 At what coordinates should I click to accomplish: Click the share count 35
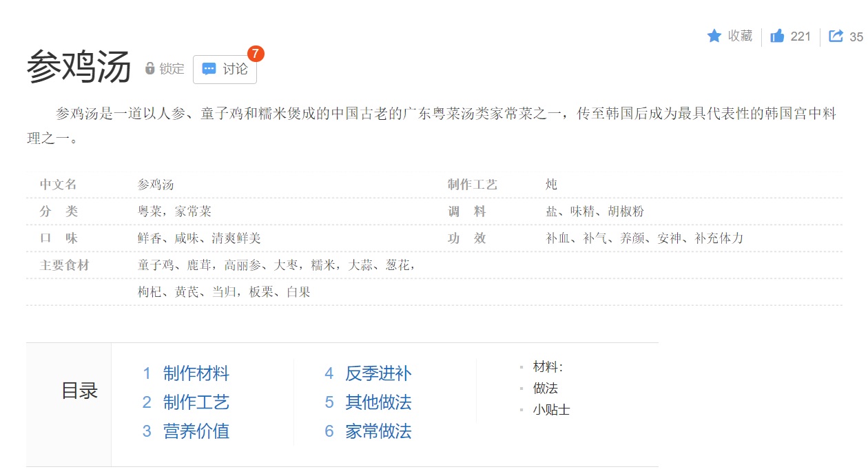tap(856, 37)
